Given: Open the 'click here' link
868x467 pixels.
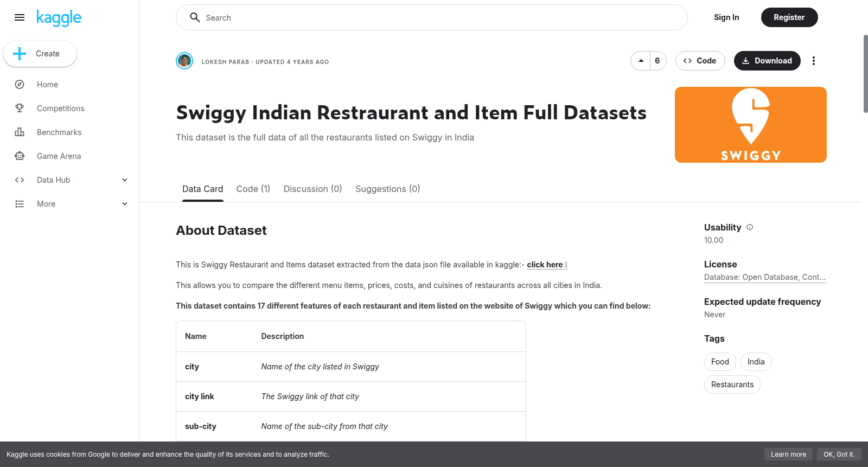Looking at the screenshot, I should pyautogui.click(x=547, y=265).
